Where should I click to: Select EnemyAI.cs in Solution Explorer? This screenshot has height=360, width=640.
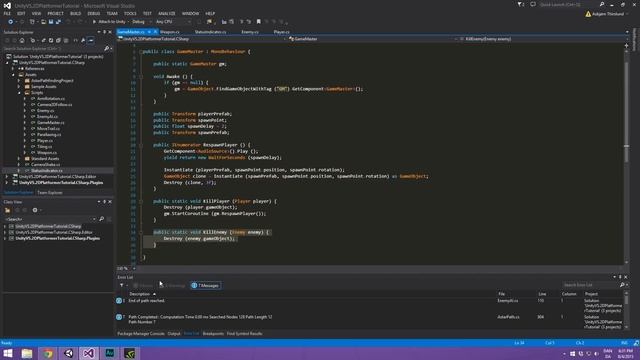click(47, 117)
